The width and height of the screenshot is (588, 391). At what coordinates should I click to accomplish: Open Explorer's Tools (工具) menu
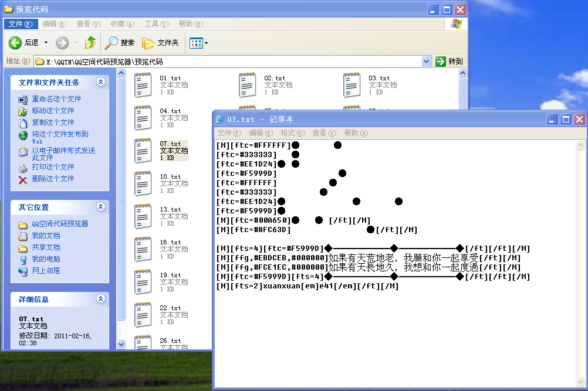click(156, 24)
